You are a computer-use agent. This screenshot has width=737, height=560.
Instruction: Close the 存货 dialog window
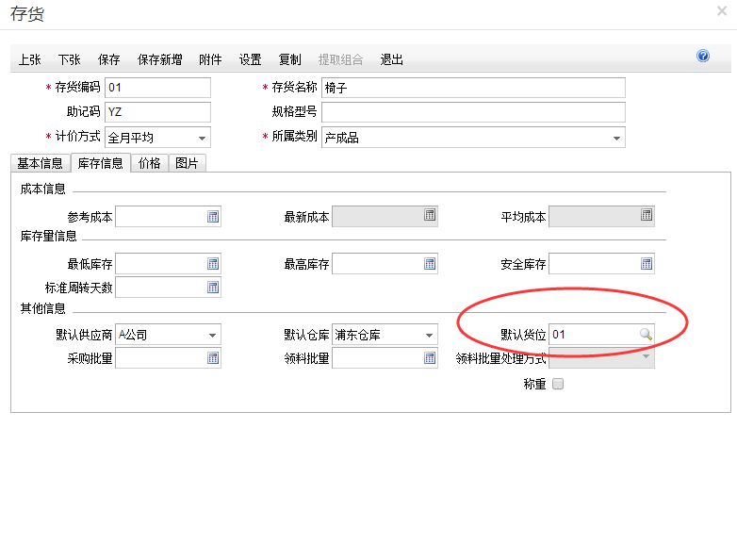click(x=722, y=11)
